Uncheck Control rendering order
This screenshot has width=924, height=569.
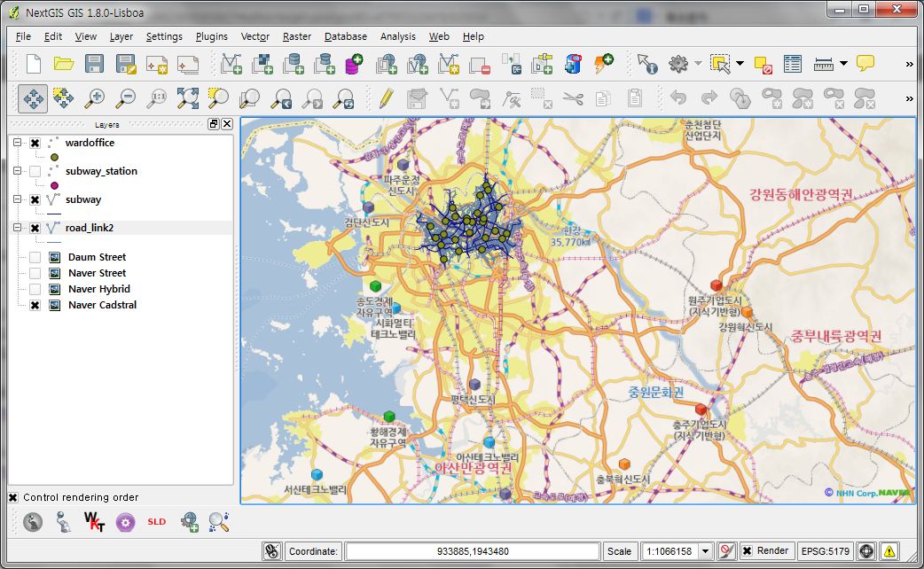pyautogui.click(x=14, y=497)
